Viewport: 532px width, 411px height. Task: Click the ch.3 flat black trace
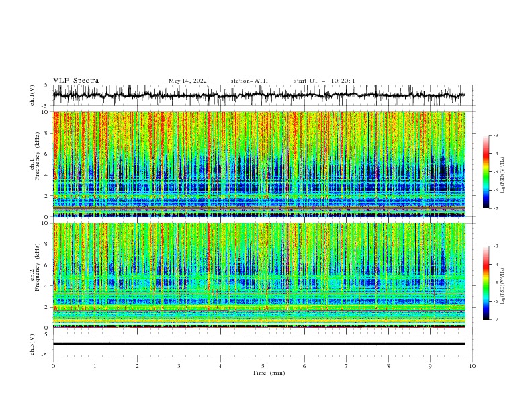(259, 344)
